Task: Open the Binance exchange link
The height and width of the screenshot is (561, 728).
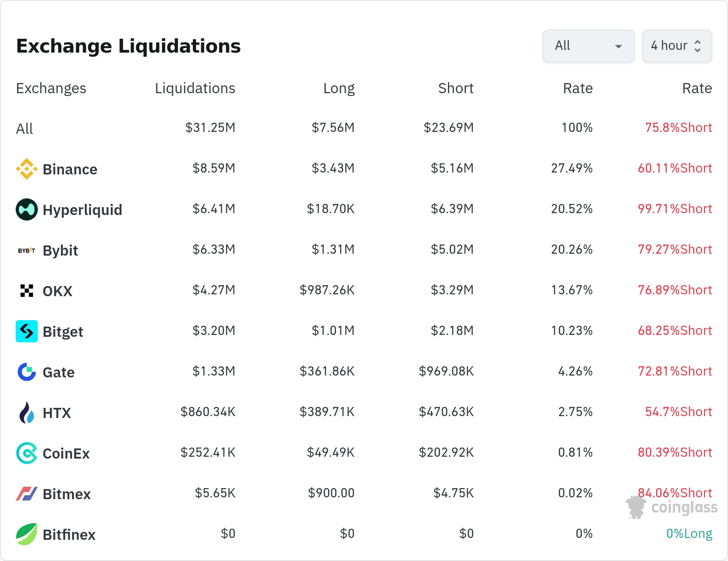Action: click(x=70, y=169)
